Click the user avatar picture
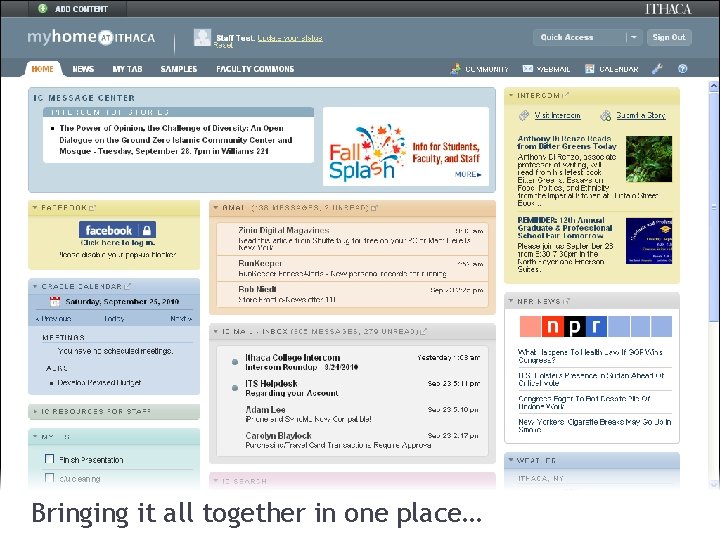Screen dimensions: 720x540 click(x=202, y=38)
